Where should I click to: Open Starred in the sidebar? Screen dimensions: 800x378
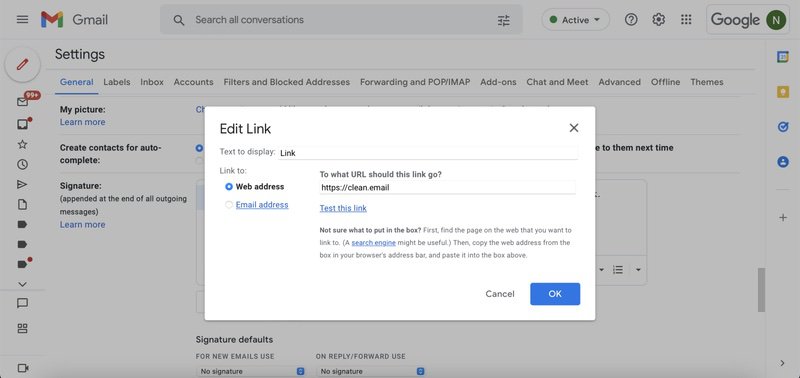click(22, 144)
